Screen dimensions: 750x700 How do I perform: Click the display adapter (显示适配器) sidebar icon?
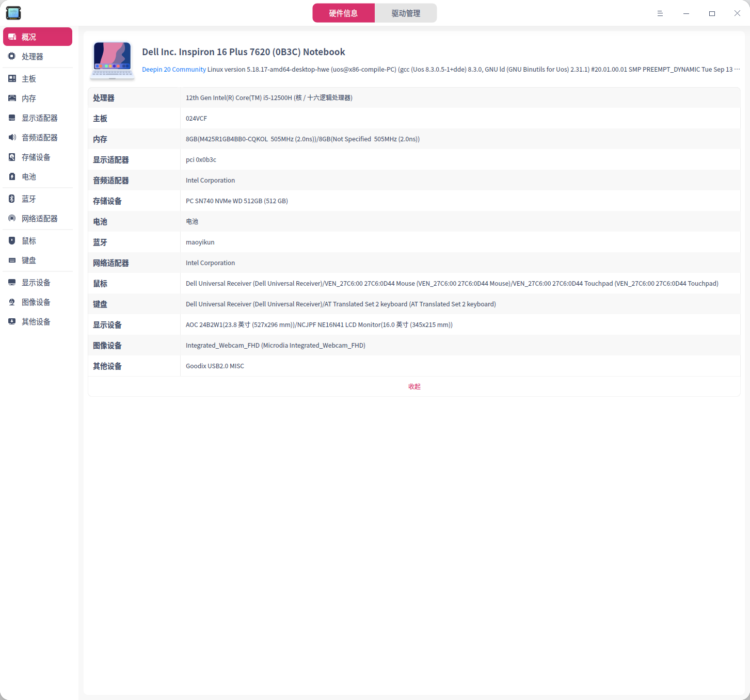pyautogui.click(x=12, y=118)
